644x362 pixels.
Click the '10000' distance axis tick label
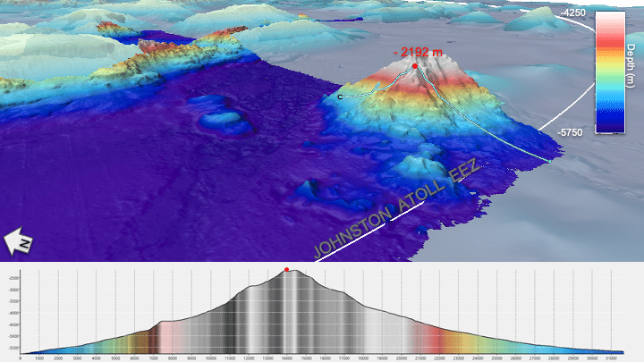pos(210,358)
